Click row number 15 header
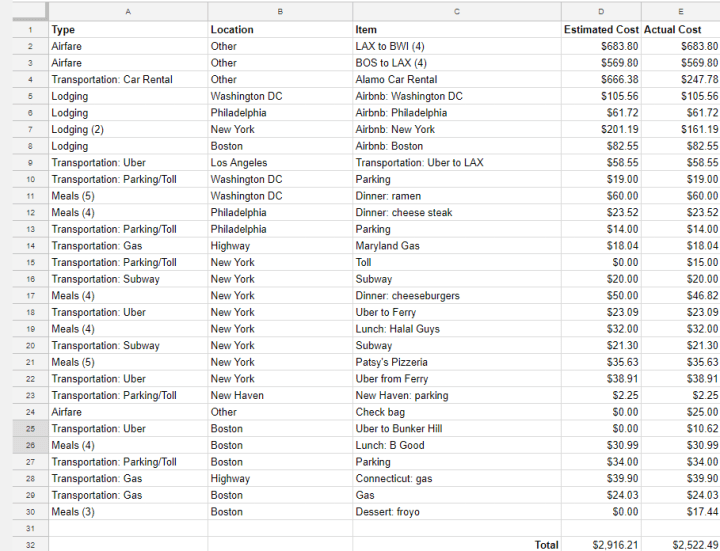Image resolution: width=720 pixels, height=551 pixels. click(x=30, y=262)
